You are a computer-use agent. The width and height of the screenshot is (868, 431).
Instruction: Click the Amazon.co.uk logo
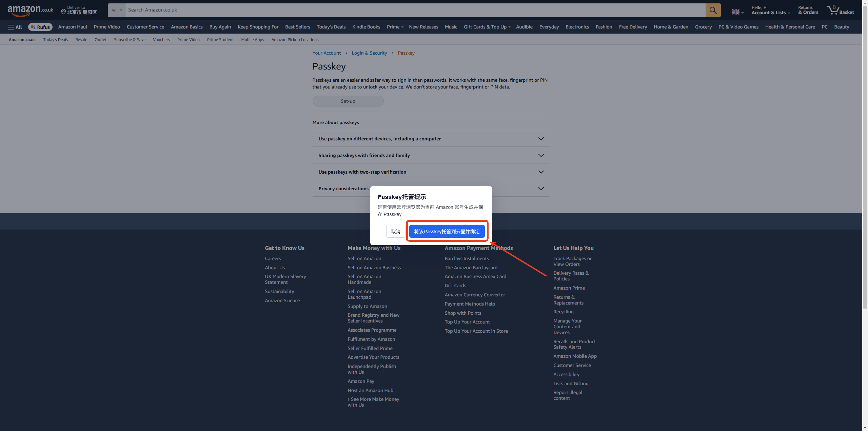click(31, 11)
